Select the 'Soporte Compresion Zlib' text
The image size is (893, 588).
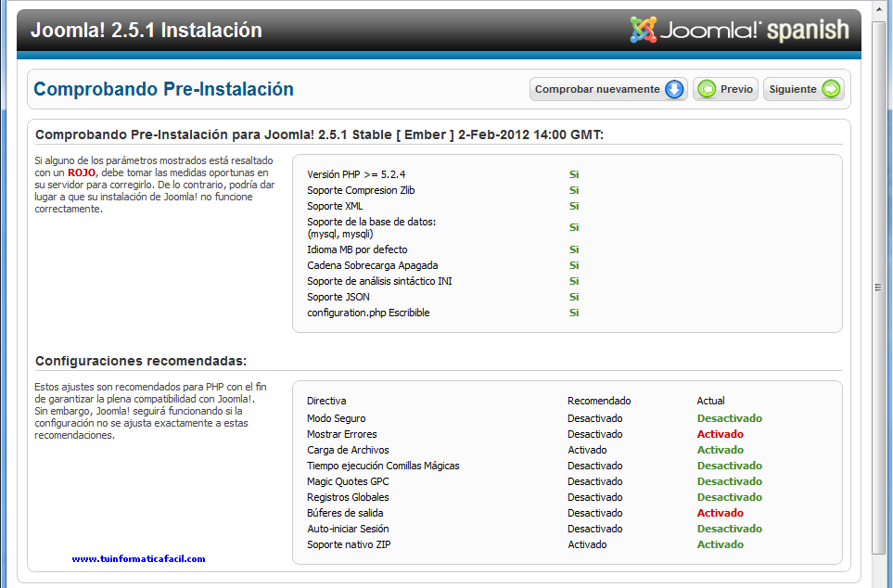click(x=361, y=190)
